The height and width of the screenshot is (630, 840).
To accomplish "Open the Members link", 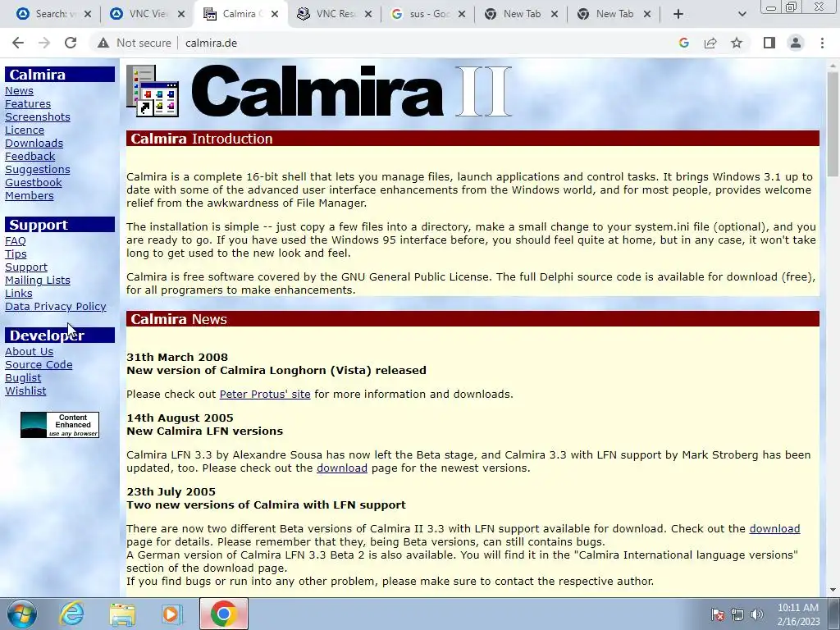I will [x=30, y=195].
